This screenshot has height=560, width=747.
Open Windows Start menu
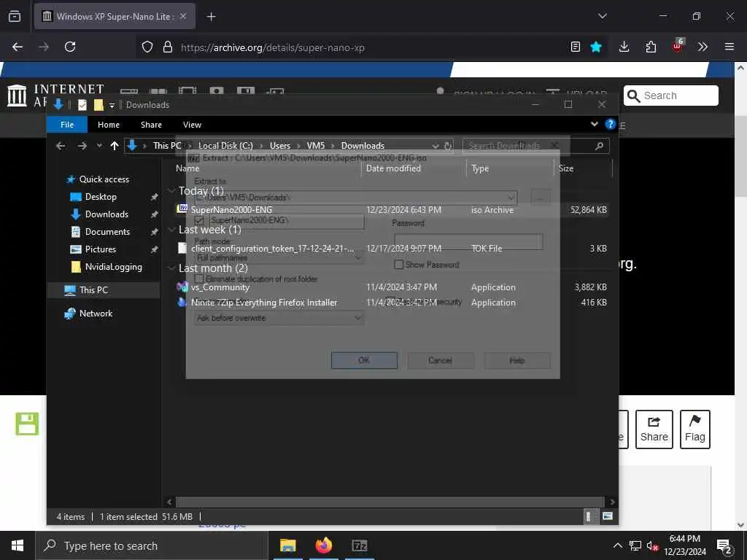(18, 545)
